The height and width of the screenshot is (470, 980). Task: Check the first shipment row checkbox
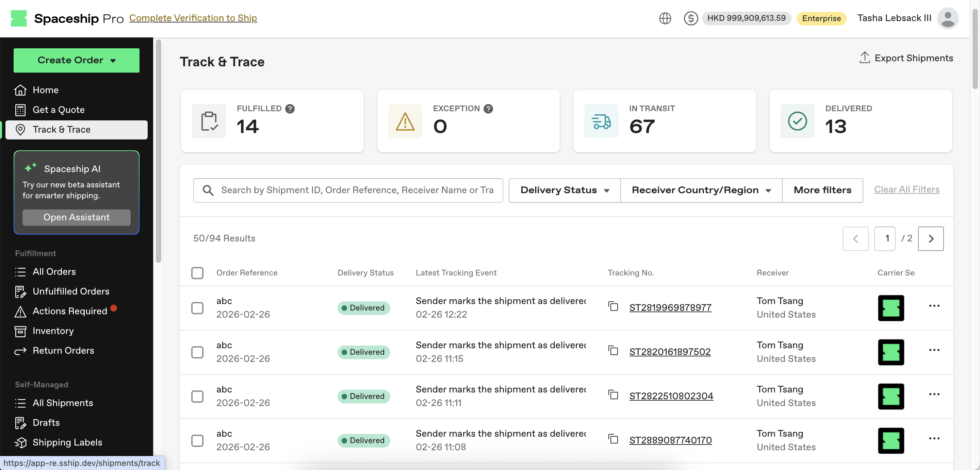point(197,308)
